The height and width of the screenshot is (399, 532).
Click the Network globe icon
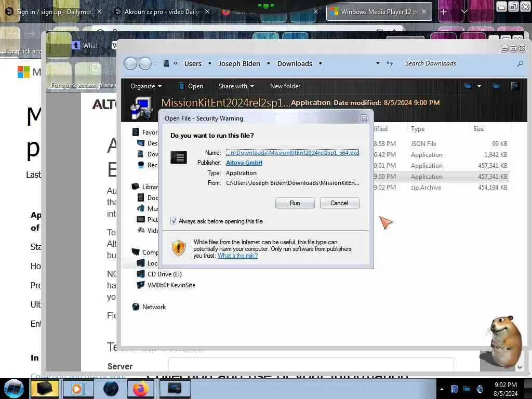136,307
